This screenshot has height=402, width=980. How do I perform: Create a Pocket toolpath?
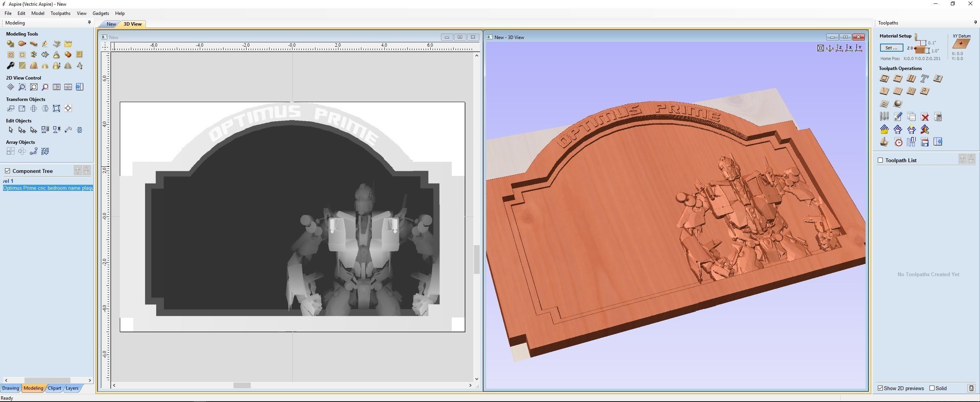(x=898, y=79)
